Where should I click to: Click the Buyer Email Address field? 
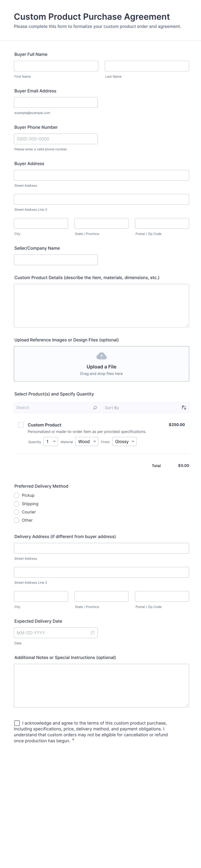click(x=56, y=102)
